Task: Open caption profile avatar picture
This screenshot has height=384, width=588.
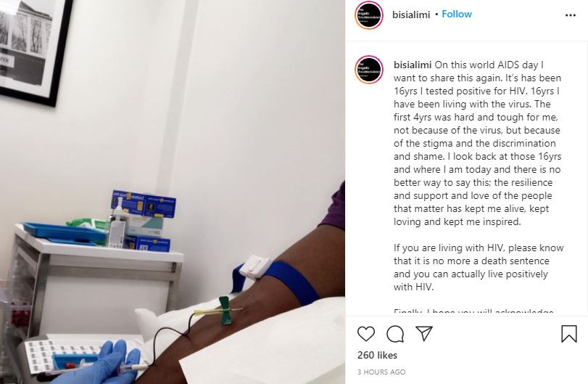Action: pyautogui.click(x=369, y=70)
